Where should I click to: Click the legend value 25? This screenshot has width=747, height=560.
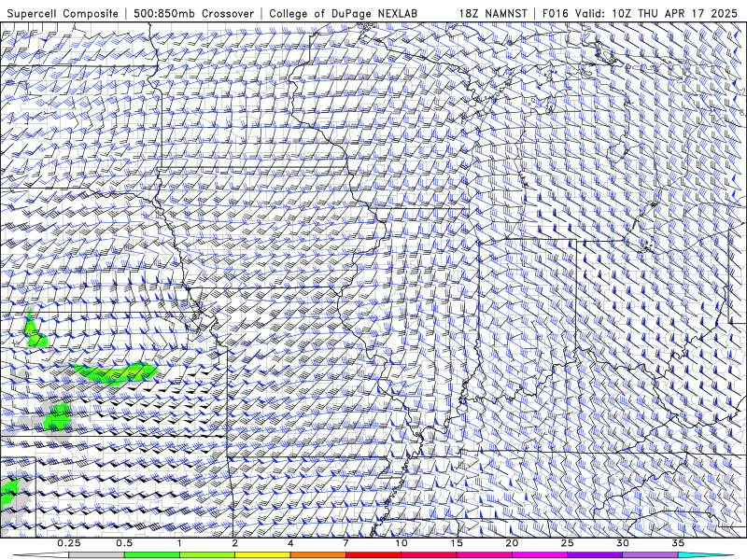[x=567, y=543]
